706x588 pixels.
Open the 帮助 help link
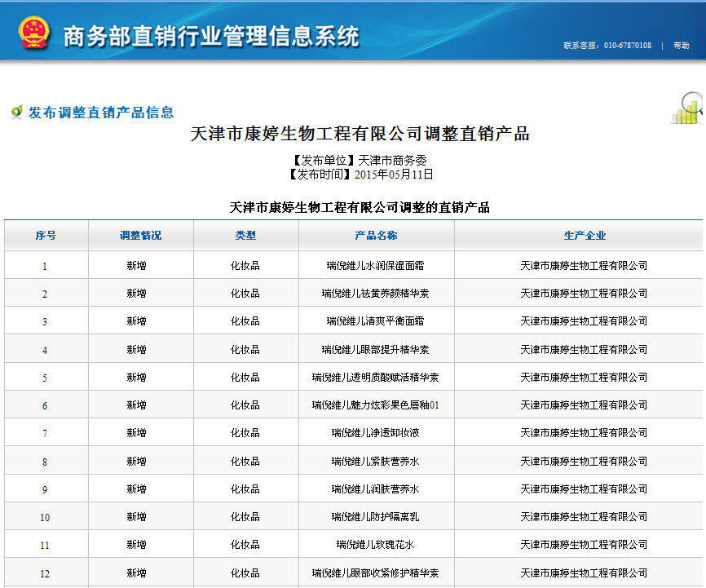pos(681,46)
